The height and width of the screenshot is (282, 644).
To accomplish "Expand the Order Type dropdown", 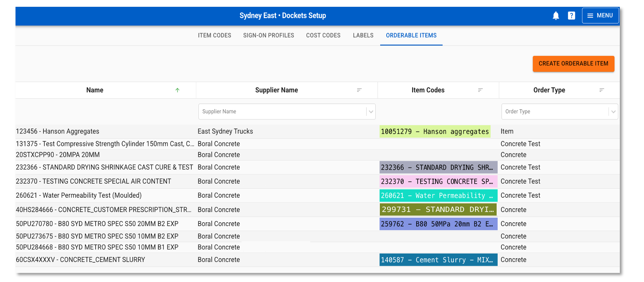I will pyautogui.click(x=613, y=112).
